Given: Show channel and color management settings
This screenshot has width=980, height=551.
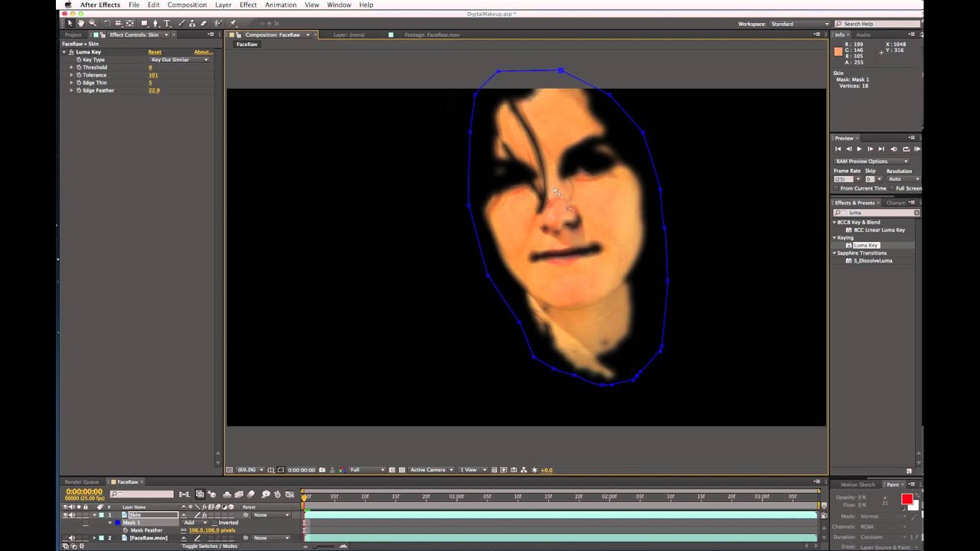Looking at the screenshot, I should tap(341, 470).
